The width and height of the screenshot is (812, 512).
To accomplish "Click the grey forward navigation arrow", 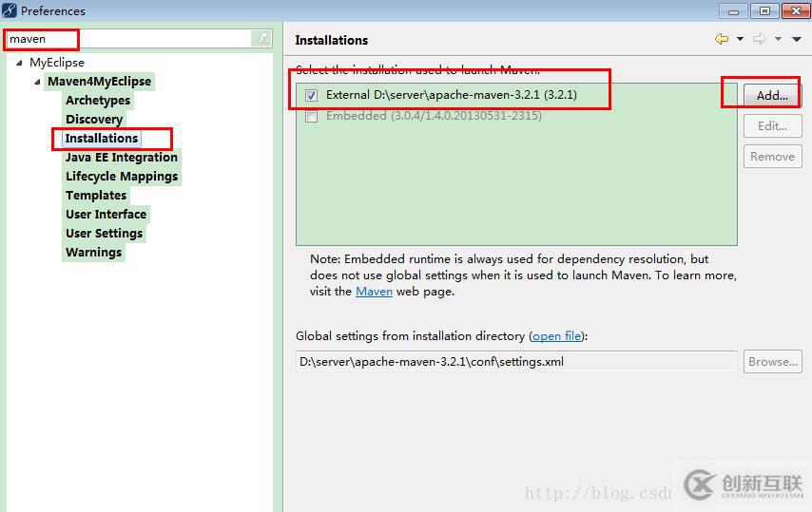I will 759,39.
